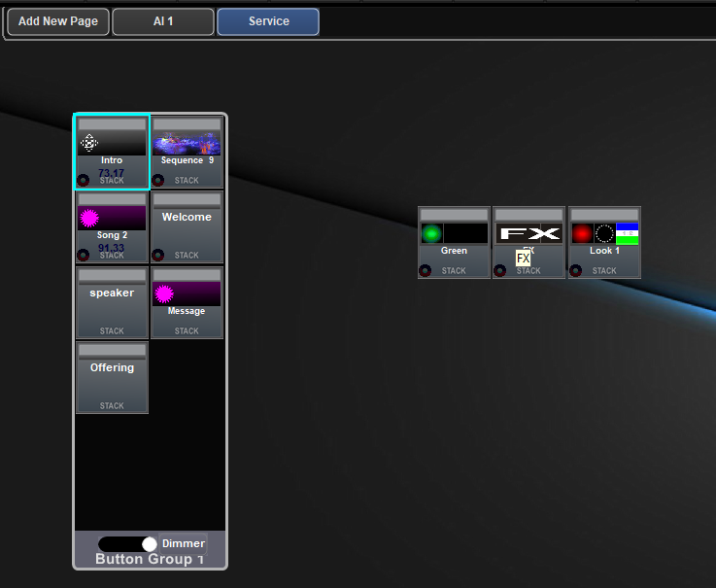Click the blue-green color swatch on Look 1
The height and width of the screenshot is (588, 716).
coord(627,233)
